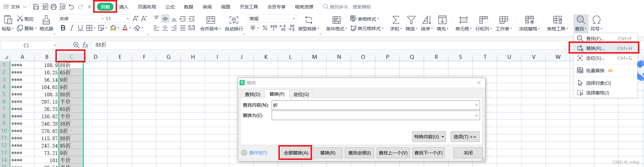The image size is (644, 167).
Task: Click the 查找下一个(F) button
Action: click(428, 153)
